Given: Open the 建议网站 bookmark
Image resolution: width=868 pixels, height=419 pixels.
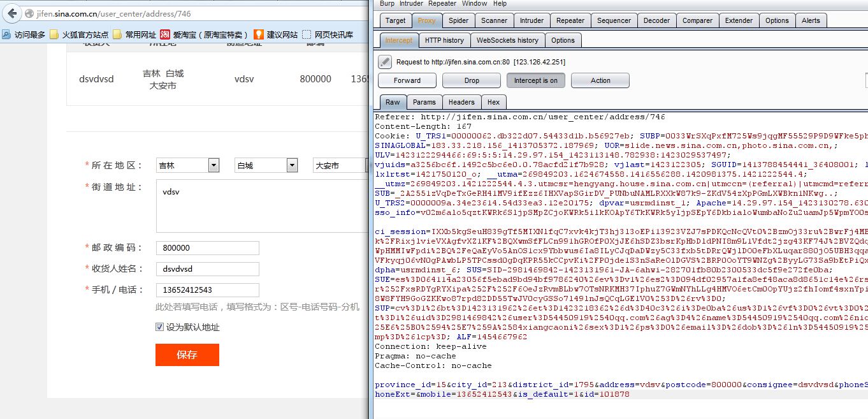Looking at the screenshot, I should (x=275, y=34).
